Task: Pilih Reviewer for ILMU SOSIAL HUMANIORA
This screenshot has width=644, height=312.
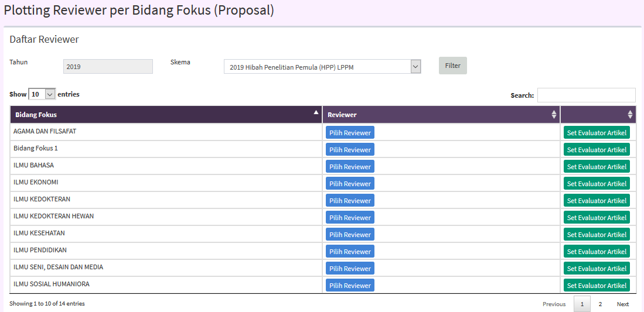Action: [x=350, y=285]
